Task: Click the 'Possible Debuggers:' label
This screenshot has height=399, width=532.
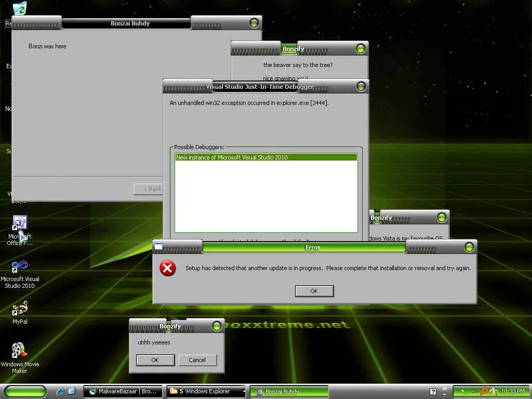Action: coord(199,147)
